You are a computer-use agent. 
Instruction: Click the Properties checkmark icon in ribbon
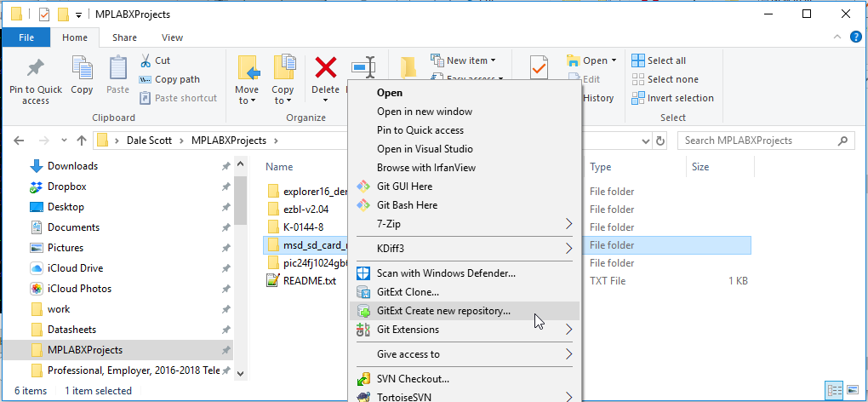click(539, 69)
